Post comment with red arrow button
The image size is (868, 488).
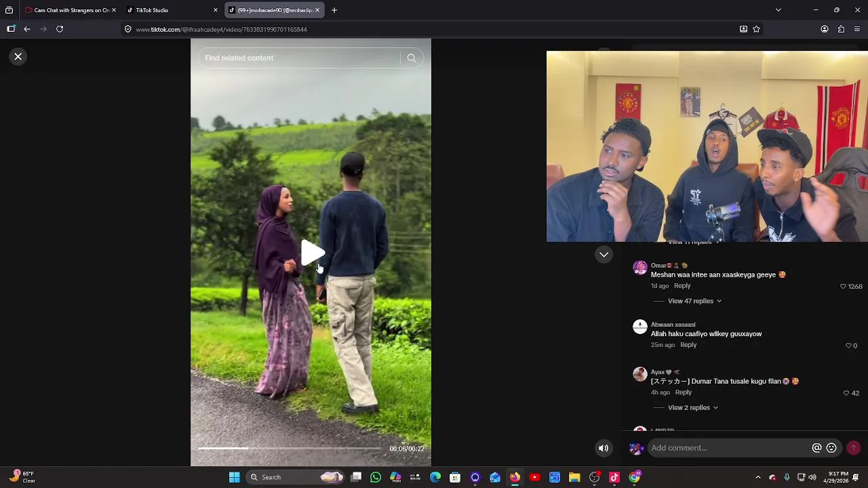point(853,448)
